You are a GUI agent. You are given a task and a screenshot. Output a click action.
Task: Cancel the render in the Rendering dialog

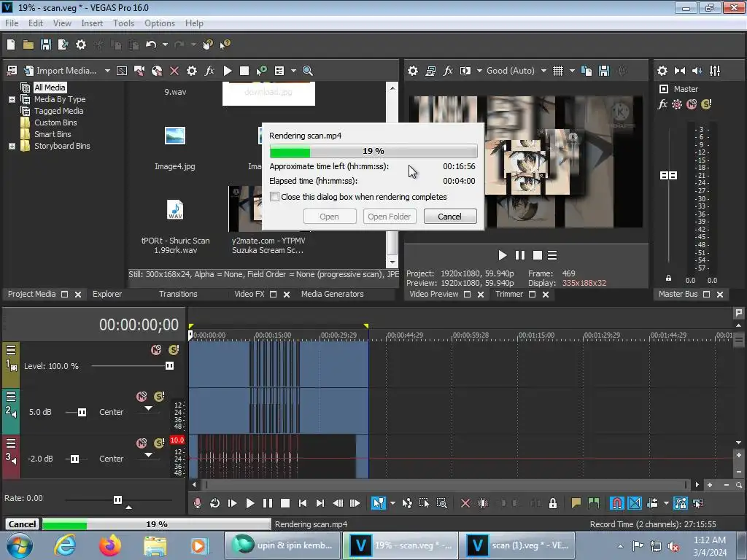coord(449,217)
